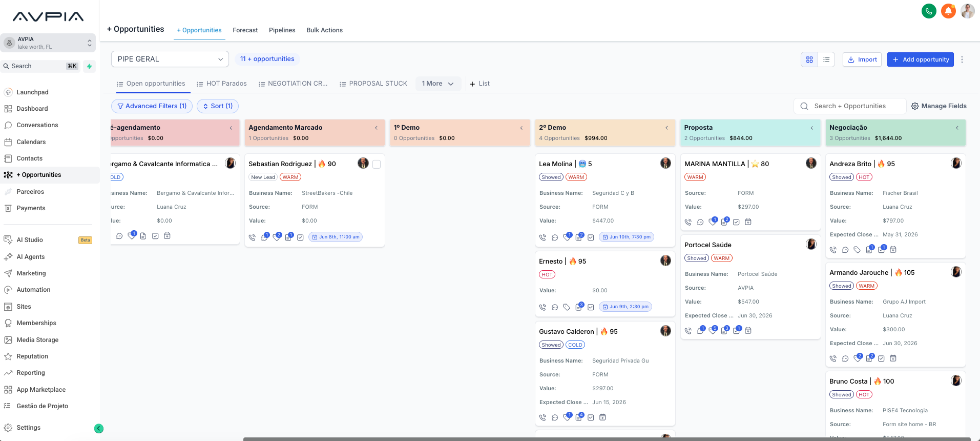The image size is (980, 441).
Task: Click the sidebar Search box
Action: point(41,66)
